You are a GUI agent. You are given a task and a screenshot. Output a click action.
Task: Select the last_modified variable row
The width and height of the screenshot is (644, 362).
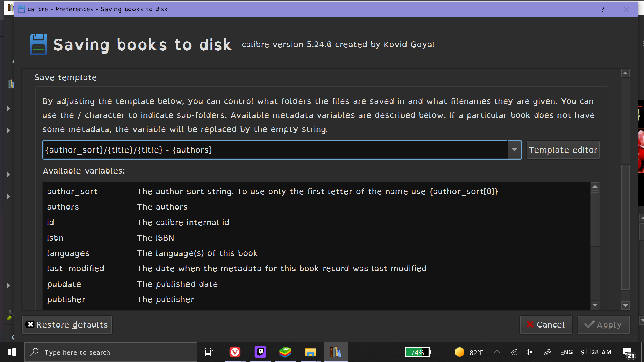(75, 268)
